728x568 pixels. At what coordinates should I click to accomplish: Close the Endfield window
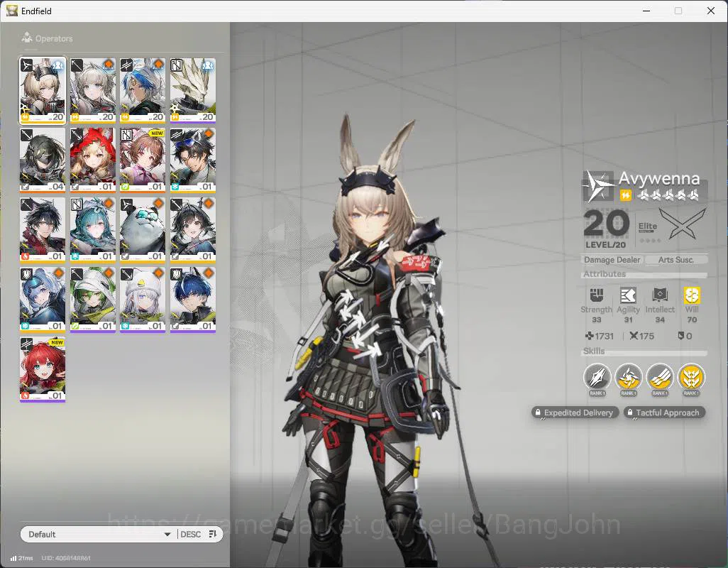click(711, 11)
